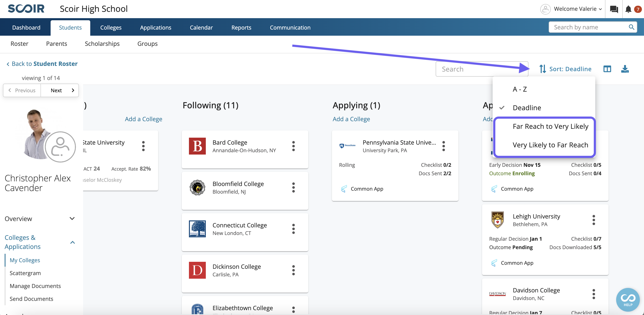Open Bard College options menu

(294, 146)
